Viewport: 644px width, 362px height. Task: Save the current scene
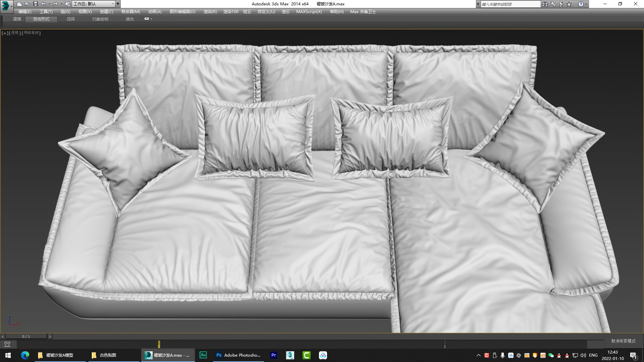pos(36,4)
